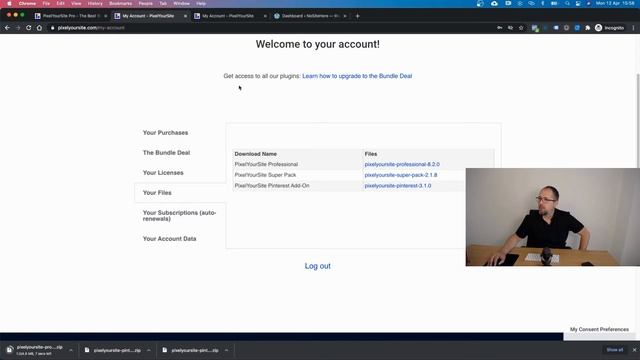Open the Extensions puzzle piece icon

(x=587, y=28)
